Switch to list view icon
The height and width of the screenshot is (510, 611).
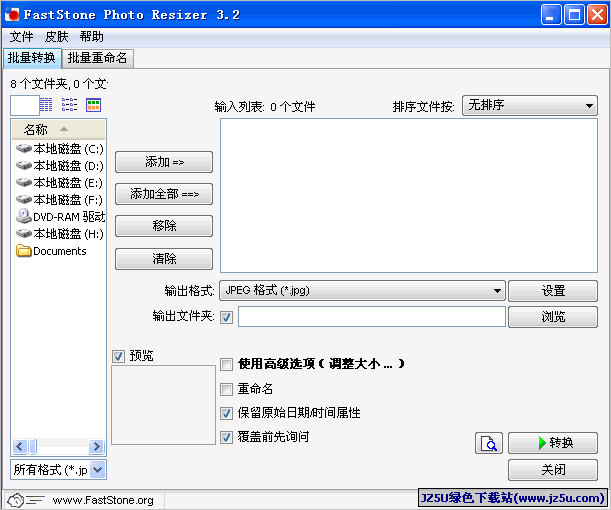69,105
